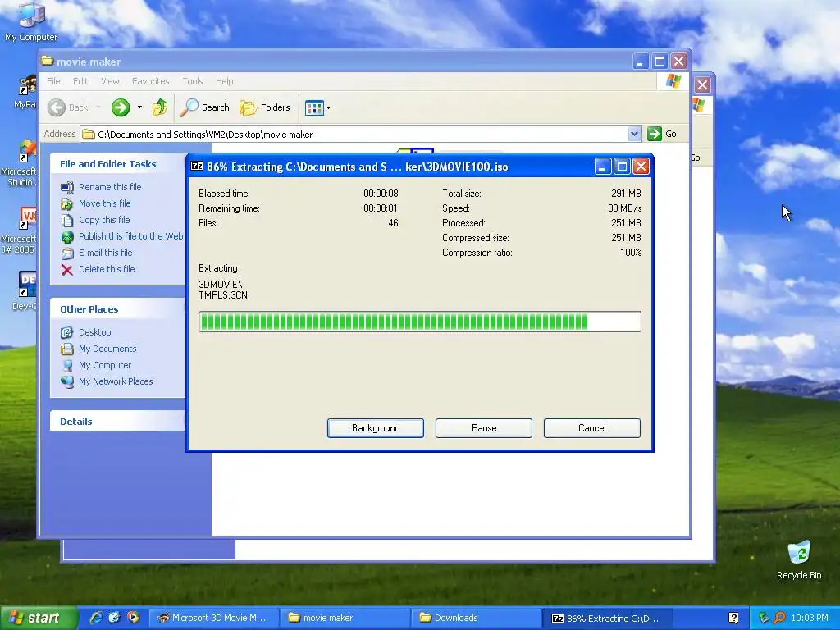Select the My Computer desktop icon
This screenshot has height=630, width=840.
tap(31, 21)
